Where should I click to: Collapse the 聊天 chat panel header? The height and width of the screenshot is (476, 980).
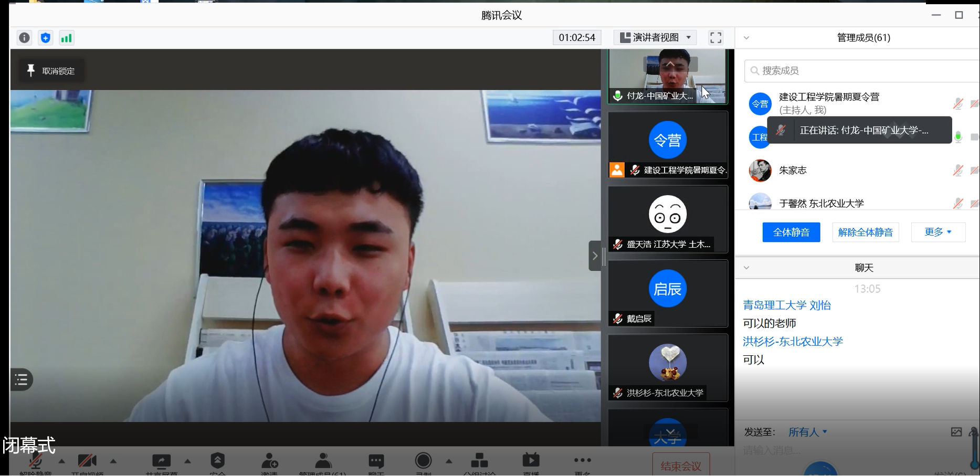pos(746,268)
